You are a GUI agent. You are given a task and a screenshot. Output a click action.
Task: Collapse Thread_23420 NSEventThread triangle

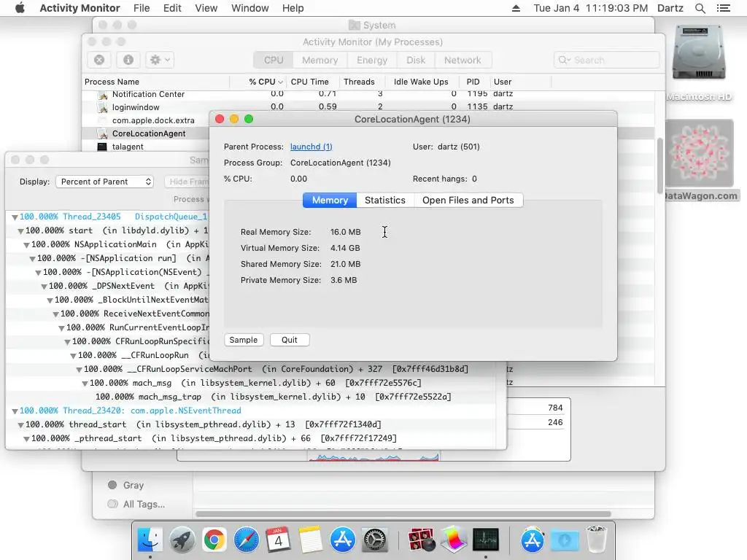tap(15, 411)
